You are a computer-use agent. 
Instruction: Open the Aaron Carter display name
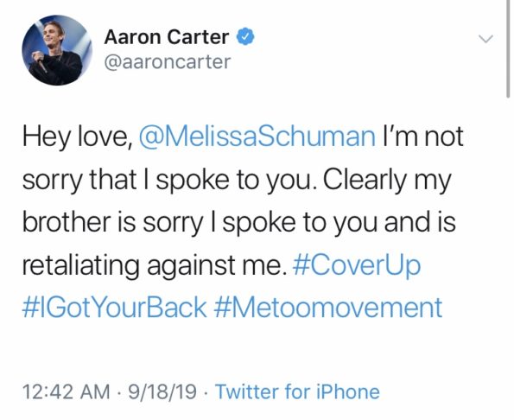(167, 36)
